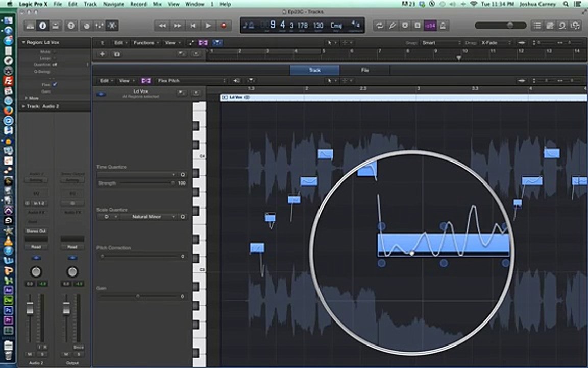Image resolution: width=588 pixels, height=368 pixels.
Task: Toggle the purple Count-in button
Action: [430, 26]
